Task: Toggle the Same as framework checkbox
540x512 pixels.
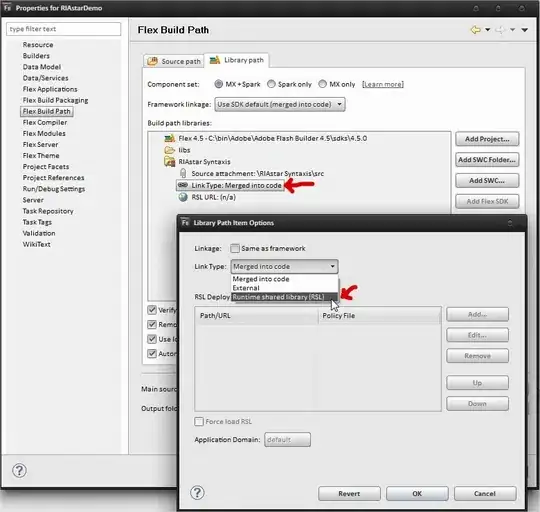Action: pos(235,248)
